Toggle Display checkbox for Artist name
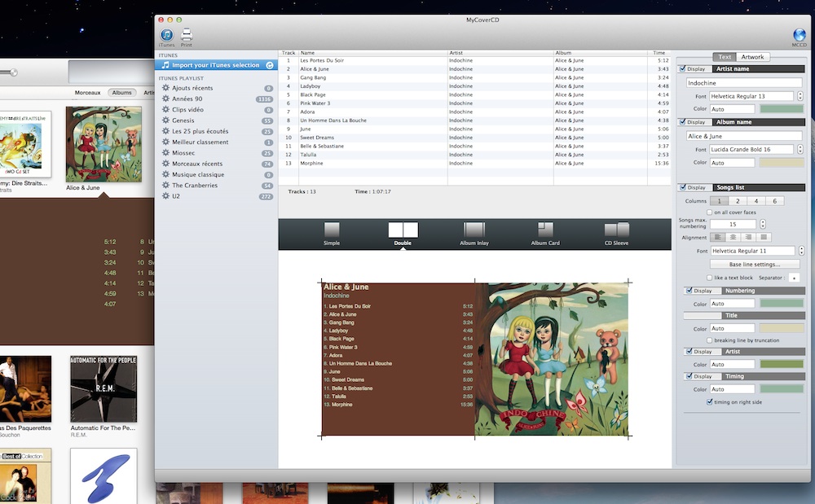Screen dimensions: 815x504 (682, 68)
